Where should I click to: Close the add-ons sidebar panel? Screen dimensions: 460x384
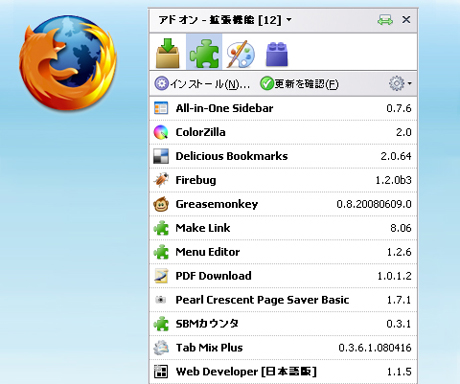click(x=406, y=20)
